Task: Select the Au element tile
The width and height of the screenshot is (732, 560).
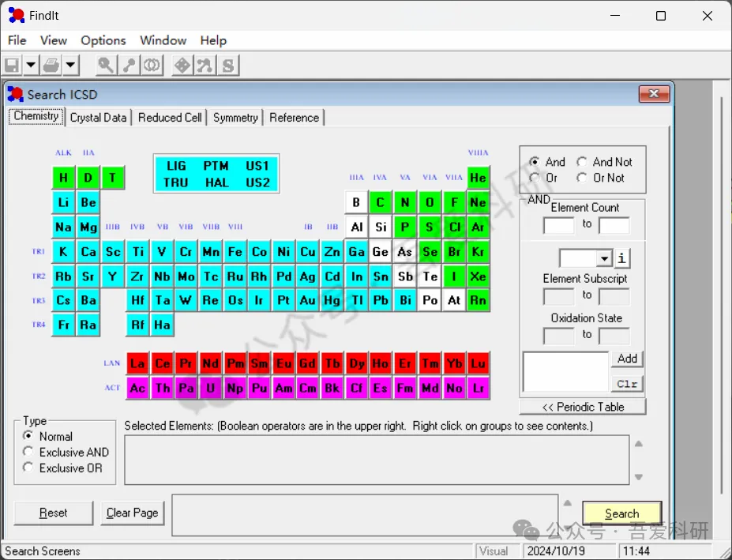Action: [308, 300]
